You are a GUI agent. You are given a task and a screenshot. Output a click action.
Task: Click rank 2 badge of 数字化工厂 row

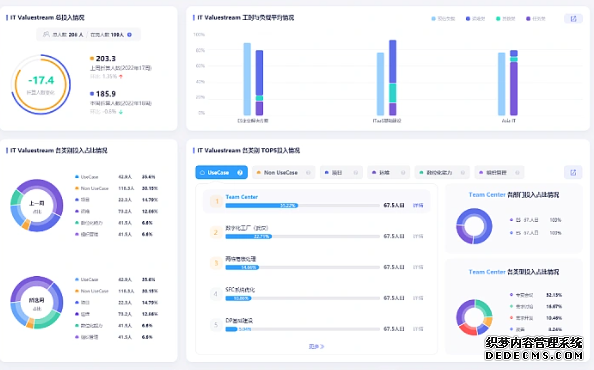216,232
